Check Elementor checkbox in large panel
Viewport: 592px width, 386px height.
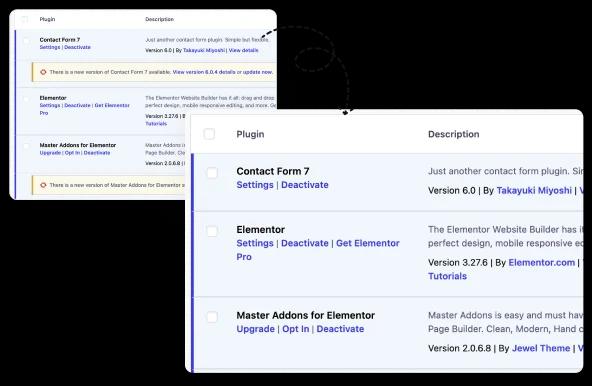tap(212, 231)
